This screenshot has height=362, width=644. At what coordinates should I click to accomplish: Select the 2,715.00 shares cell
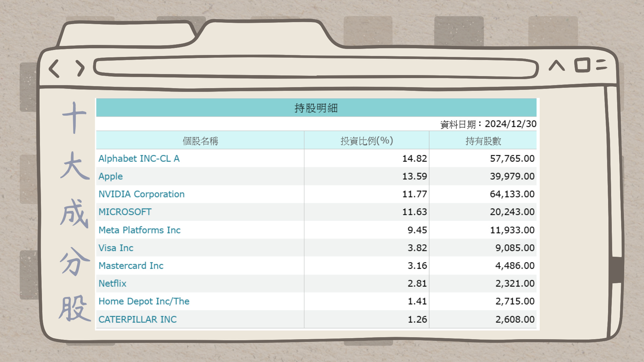(x=483, y=301)
